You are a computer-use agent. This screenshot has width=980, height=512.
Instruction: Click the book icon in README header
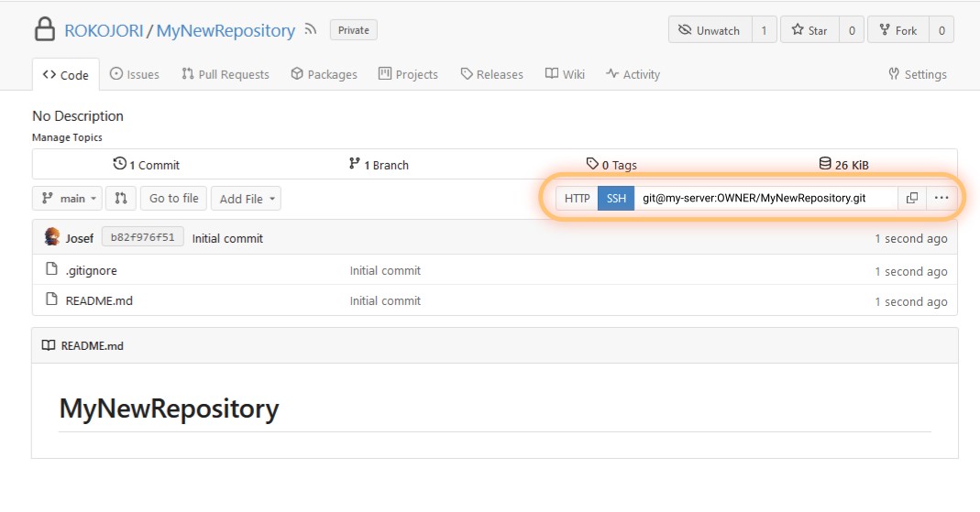pos(49,345)
